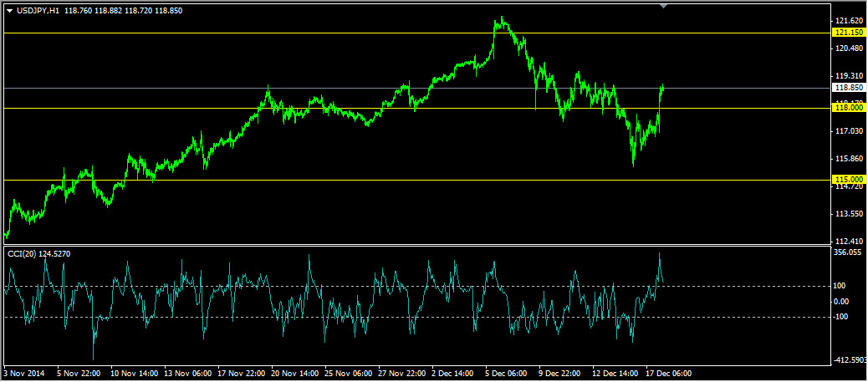Click the 9 Dec 22:00 time label

(561, 373)
